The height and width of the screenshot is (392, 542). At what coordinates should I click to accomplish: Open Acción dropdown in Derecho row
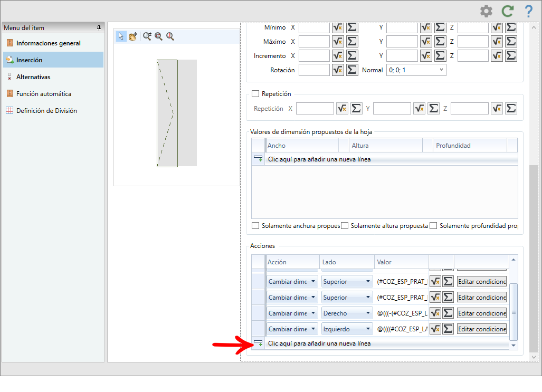click(x=292, y=313)
